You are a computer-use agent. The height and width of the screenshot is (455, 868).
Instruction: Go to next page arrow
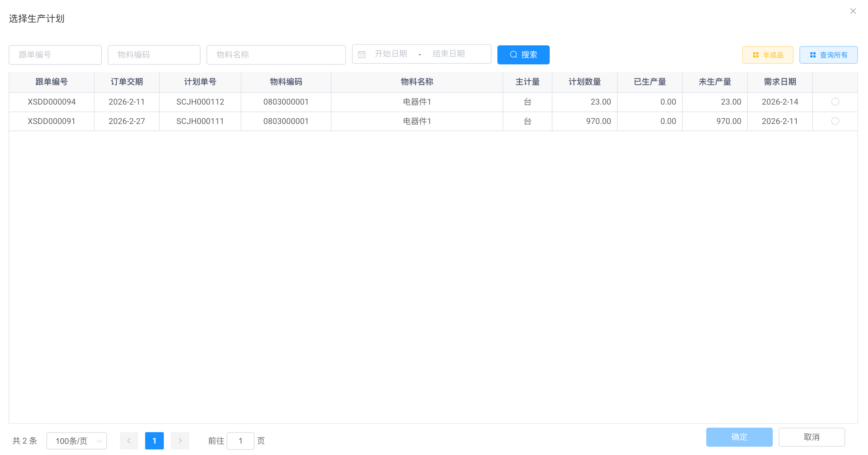tap(180, 440)
